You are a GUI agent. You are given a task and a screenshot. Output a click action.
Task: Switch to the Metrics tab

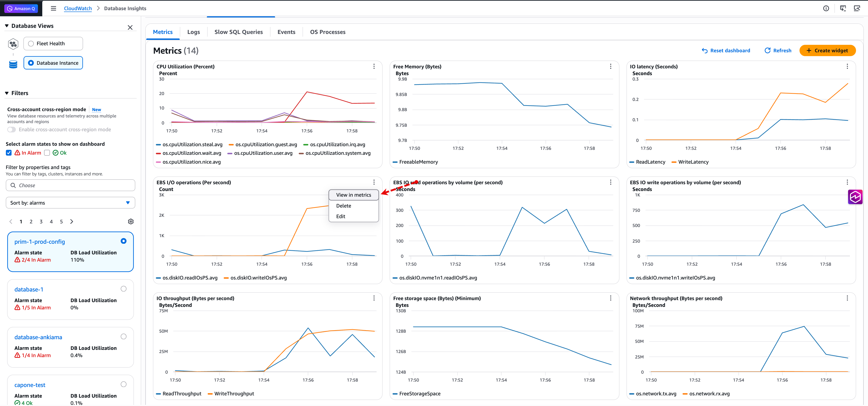pos(163,32)
